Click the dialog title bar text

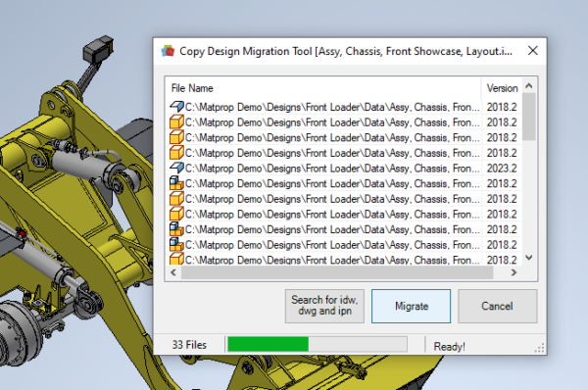pos(345,51)
